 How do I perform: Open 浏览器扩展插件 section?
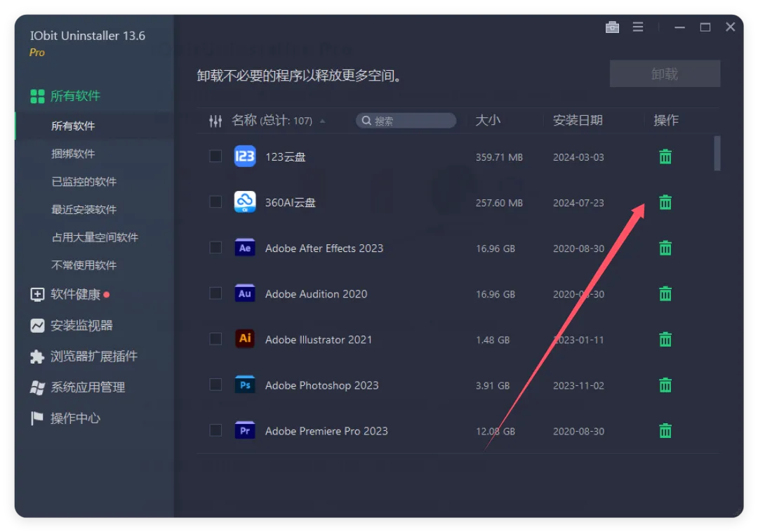tap(84, 356)
